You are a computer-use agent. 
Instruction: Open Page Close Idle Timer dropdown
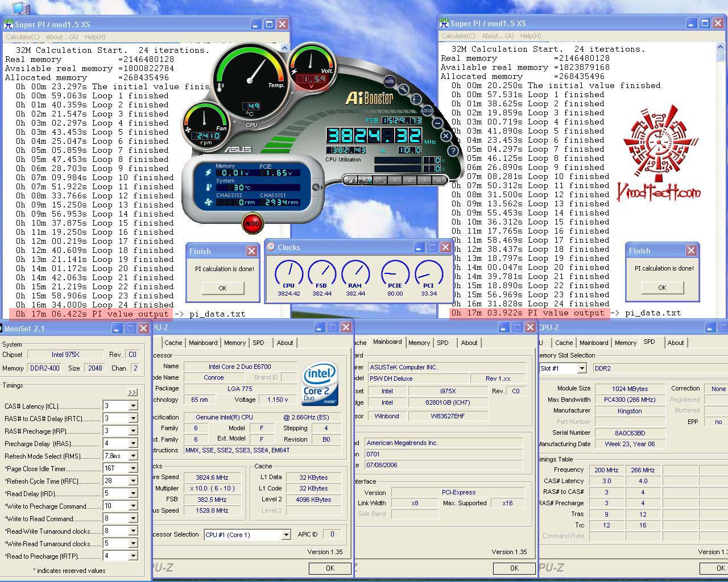(x=133, y=468)
